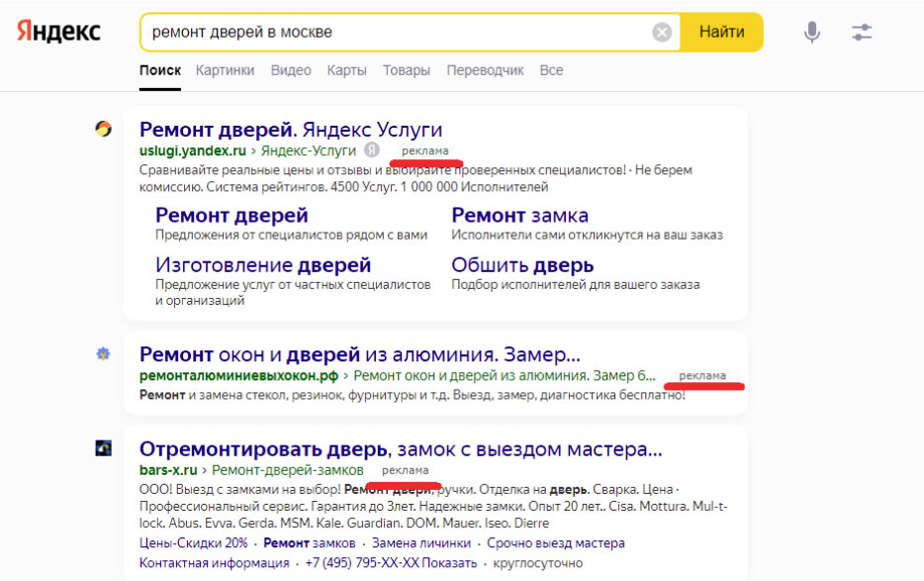Click the Найти search button
The width and height of the screenshot is (924, 581).
point(721,32)
